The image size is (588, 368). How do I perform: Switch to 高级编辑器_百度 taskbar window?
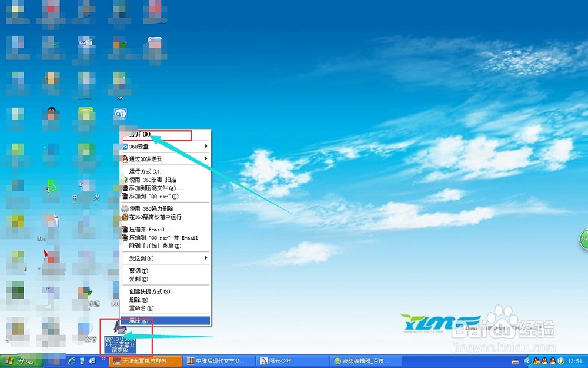(366, 362)
